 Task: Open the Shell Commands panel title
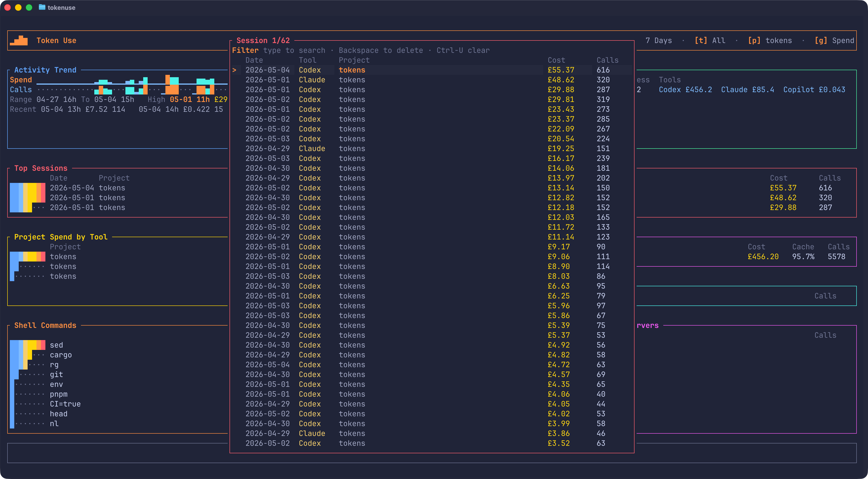click(x=45, y=325)
